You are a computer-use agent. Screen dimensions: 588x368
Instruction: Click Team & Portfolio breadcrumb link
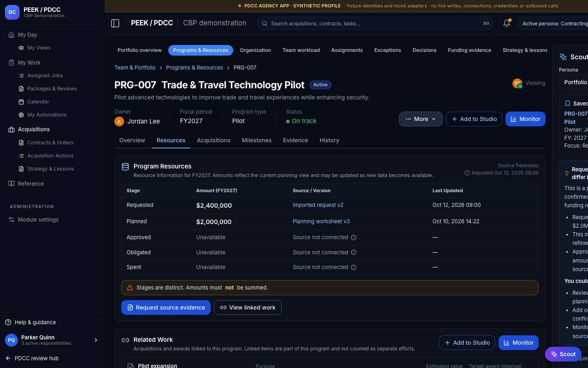click(x=135, y=68)
